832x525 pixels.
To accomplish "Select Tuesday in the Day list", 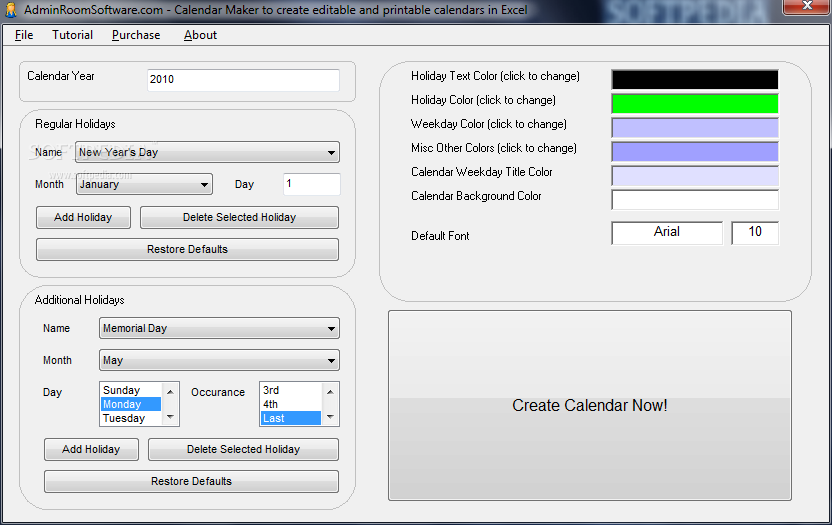I will tap(131, 418).
